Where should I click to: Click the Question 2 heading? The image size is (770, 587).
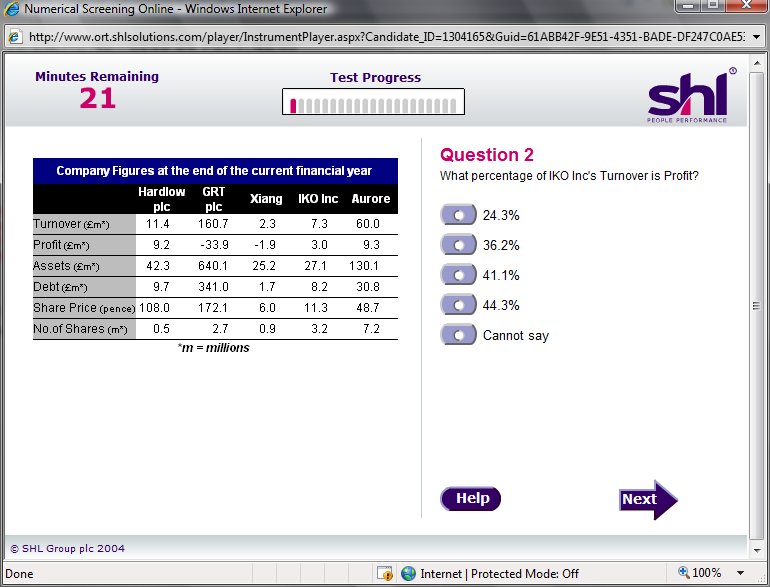[x=487, y=155]
